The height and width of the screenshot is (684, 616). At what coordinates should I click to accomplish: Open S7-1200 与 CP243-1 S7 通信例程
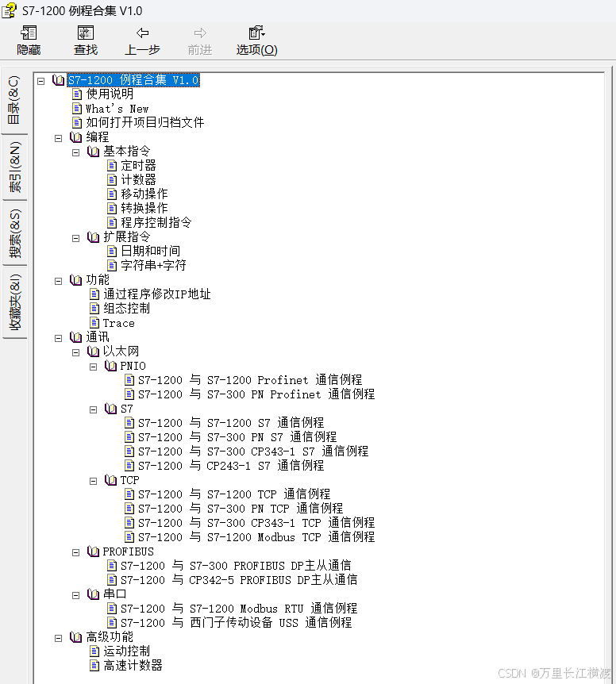tap(231, 466)
